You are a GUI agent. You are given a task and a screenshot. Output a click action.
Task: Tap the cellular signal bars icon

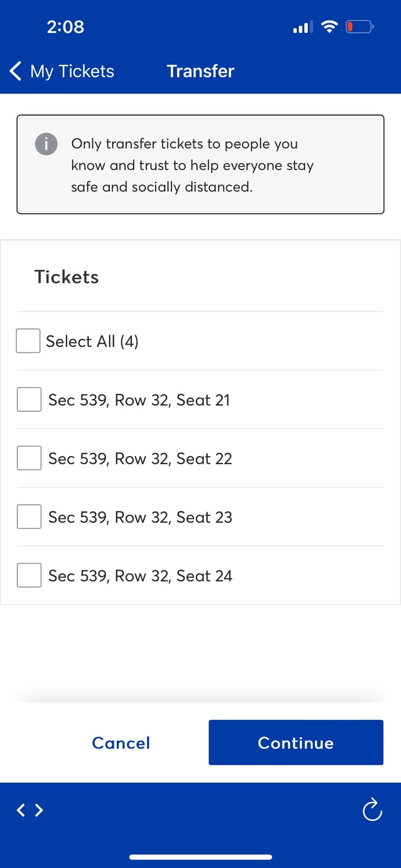coord(303,27)
